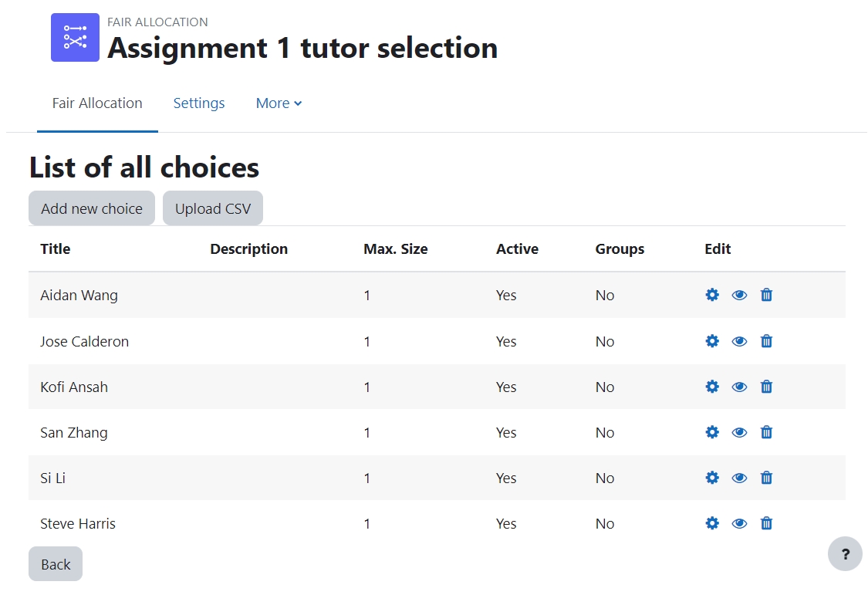Switch to the Settings tab
Image resolution: width=868 pixels, height=595 pixels.
coord(198,103)
